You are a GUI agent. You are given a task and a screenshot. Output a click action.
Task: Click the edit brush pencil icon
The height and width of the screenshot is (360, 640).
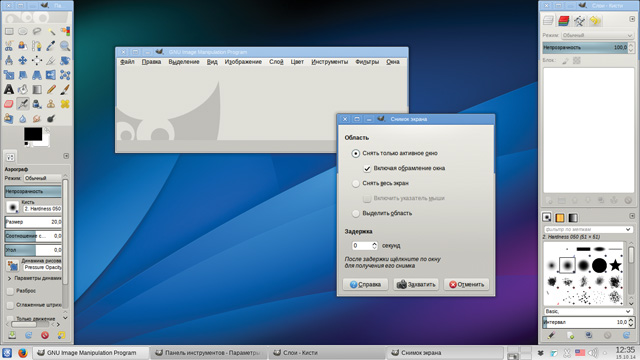pos(551,335)
